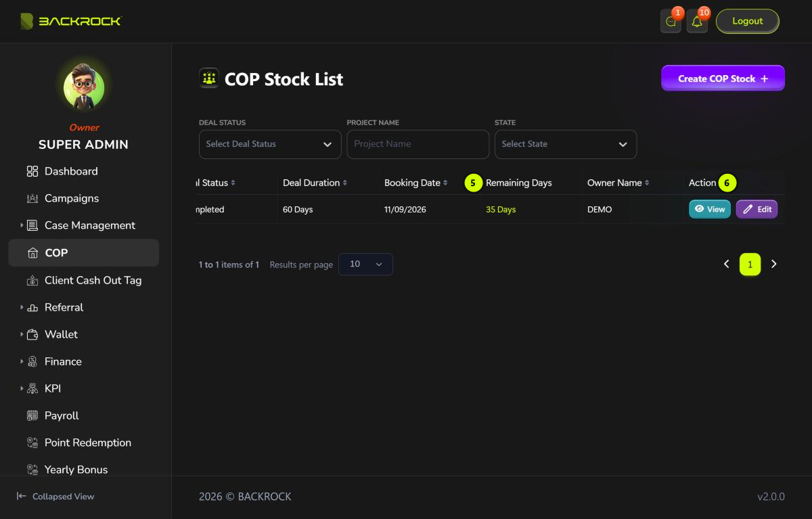This screenshot has height=519, width=812.
Task: Go to the previous page arrow
Action: pos(726,264)
